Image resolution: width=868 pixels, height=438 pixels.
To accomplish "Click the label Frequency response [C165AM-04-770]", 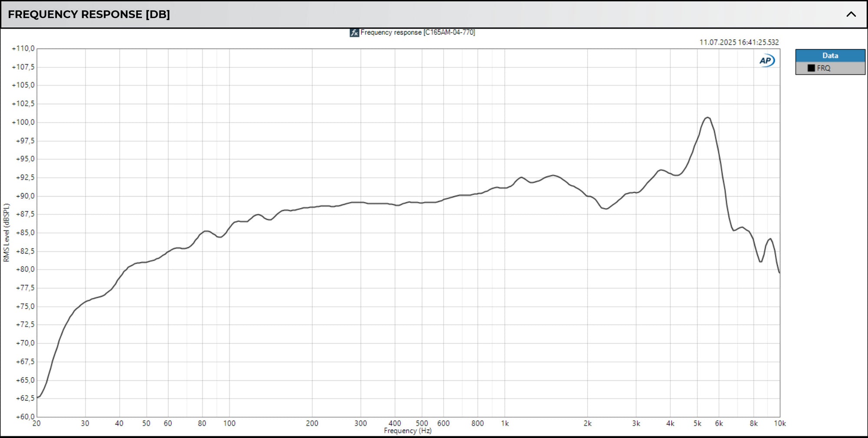I will point(419,32).
